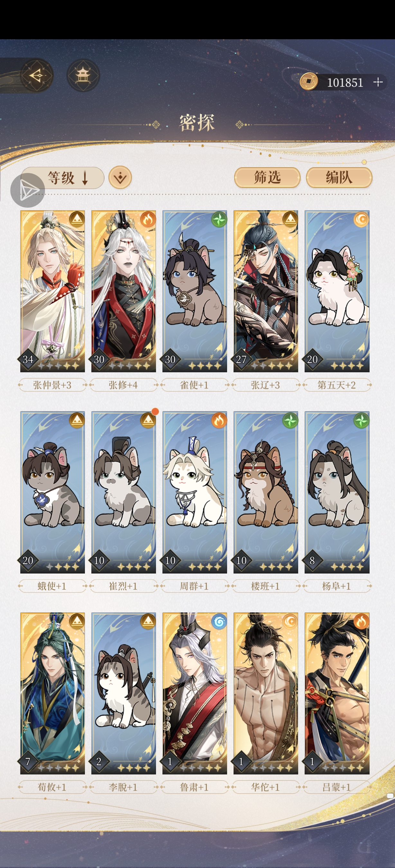Toggle the 等级 sort order arrow
This screenshot has height=868, width=395.
point(85,177)
